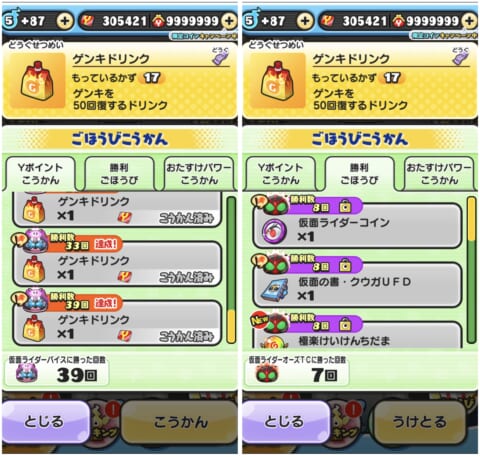480x457 pixels.
Task: Tap the padlock on the Kamen Rider Coin reward
Action: [x=345, y=207]
